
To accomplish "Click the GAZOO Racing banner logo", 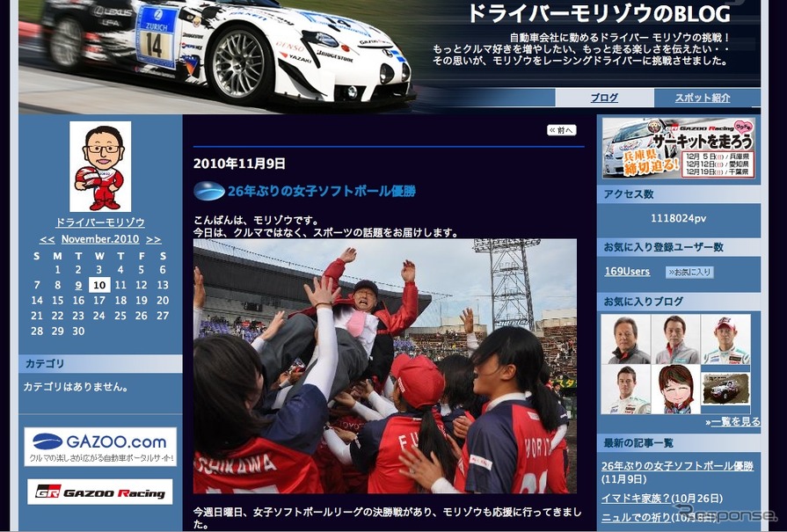I will click(x=100, y=492).
